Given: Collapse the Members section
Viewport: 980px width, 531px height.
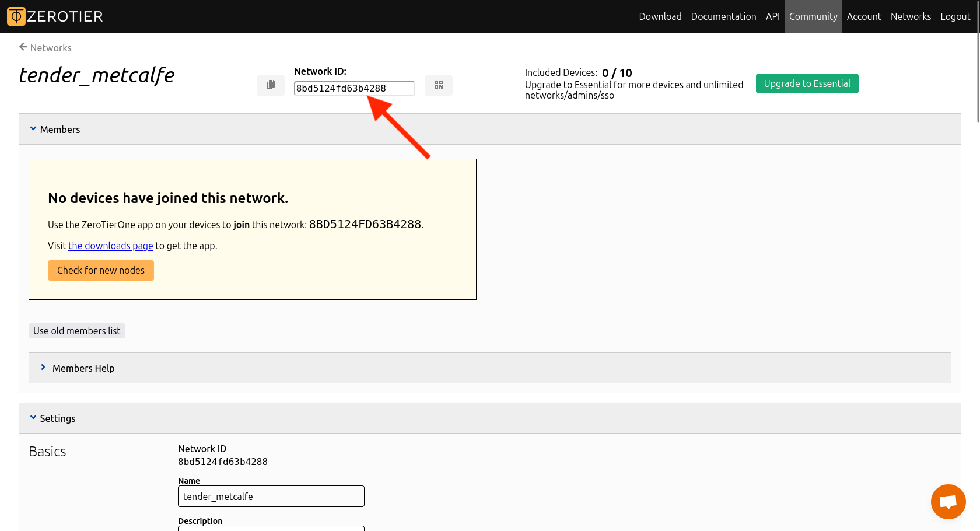Looking at the screenshot, I should coord(33,129).
